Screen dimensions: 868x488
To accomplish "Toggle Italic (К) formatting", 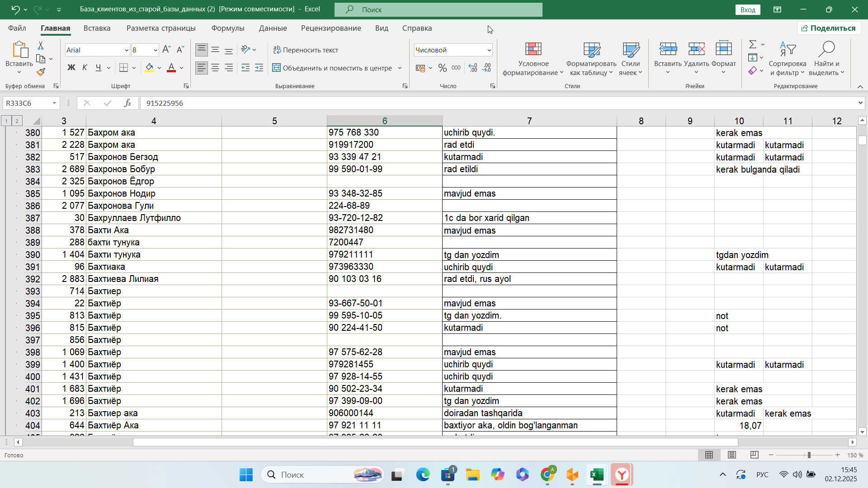I will point(85,68).
